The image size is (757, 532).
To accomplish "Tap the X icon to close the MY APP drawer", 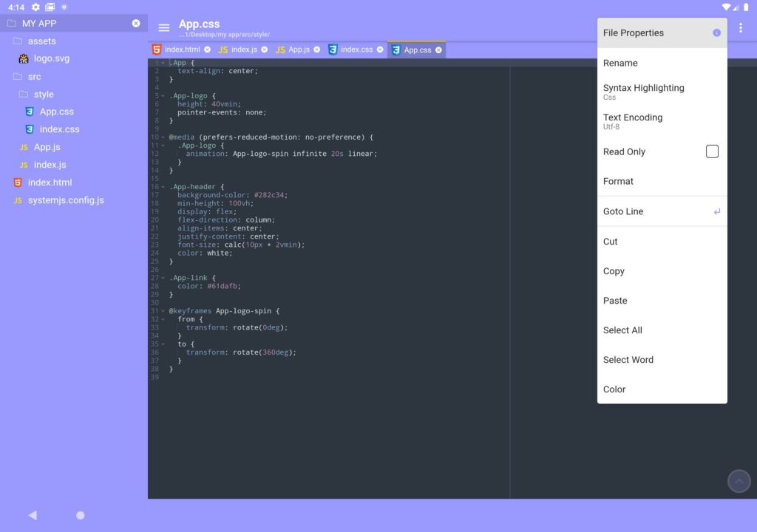I will click(135, 23).
